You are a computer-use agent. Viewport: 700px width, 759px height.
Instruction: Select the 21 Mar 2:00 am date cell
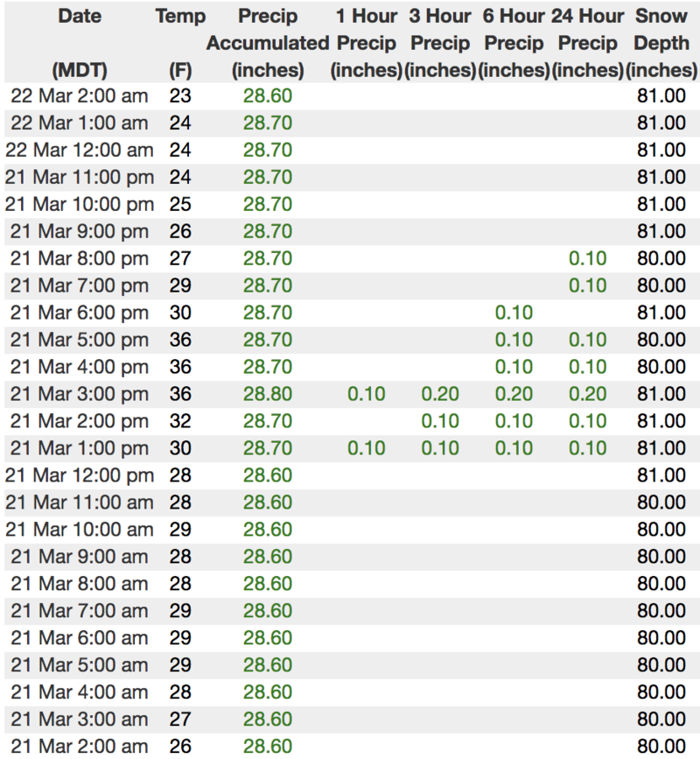(x=80, y=746)
